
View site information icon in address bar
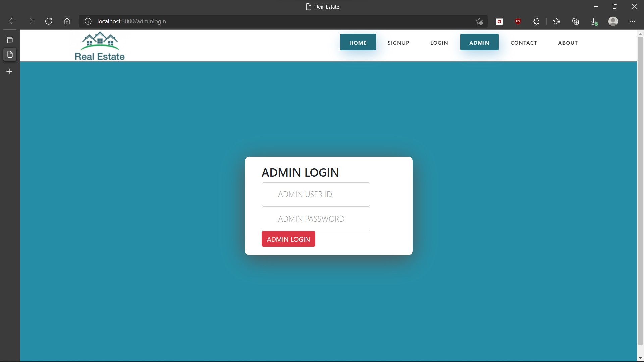88,21
